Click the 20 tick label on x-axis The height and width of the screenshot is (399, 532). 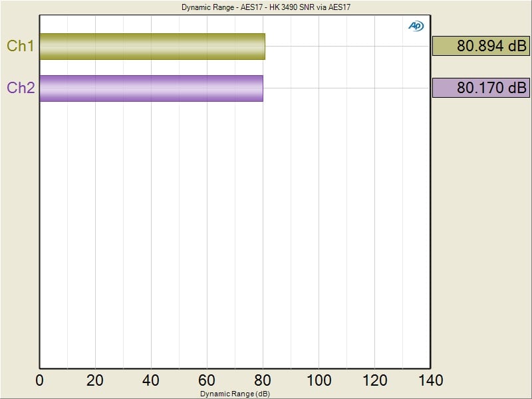coord(96,380)
